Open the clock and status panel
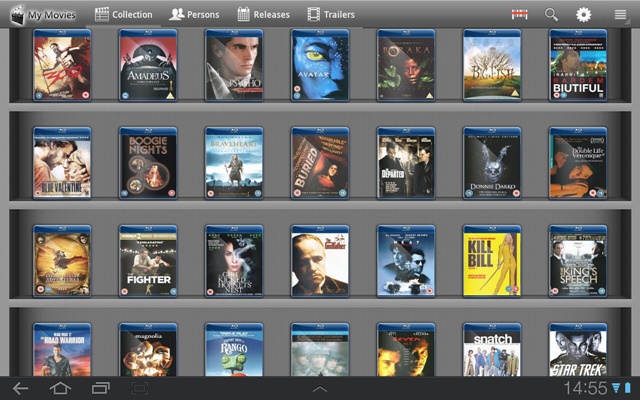Image resolution: width=640 pixels, height=400 pixels. (x=597, y=388)
